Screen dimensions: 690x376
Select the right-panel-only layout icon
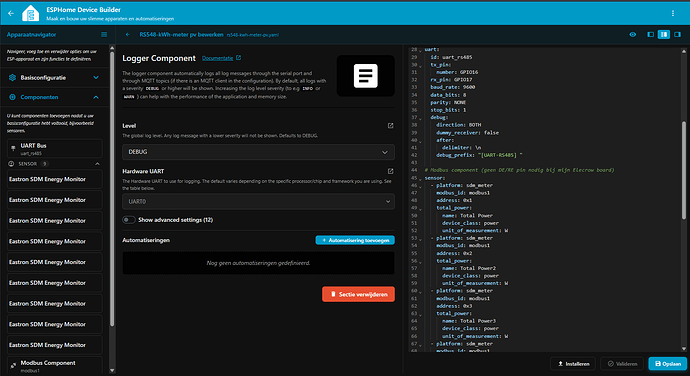(x=677, y=34)
